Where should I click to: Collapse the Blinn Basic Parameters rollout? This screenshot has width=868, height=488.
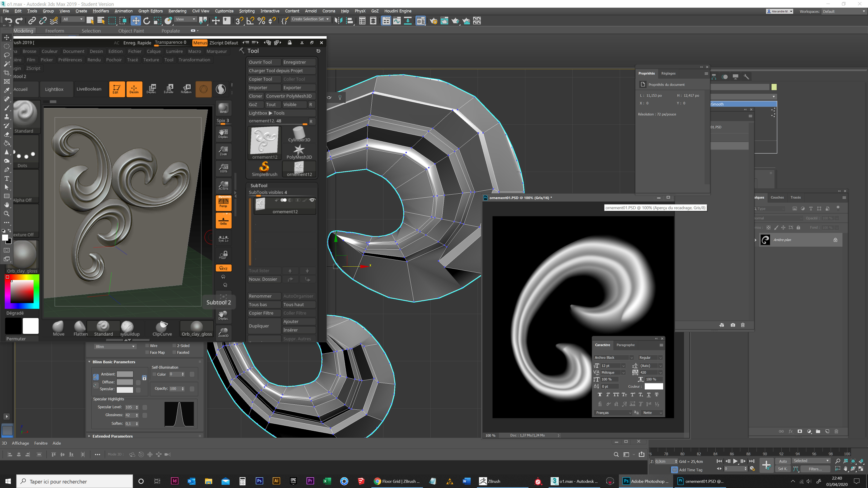click(x=113, y=362)
